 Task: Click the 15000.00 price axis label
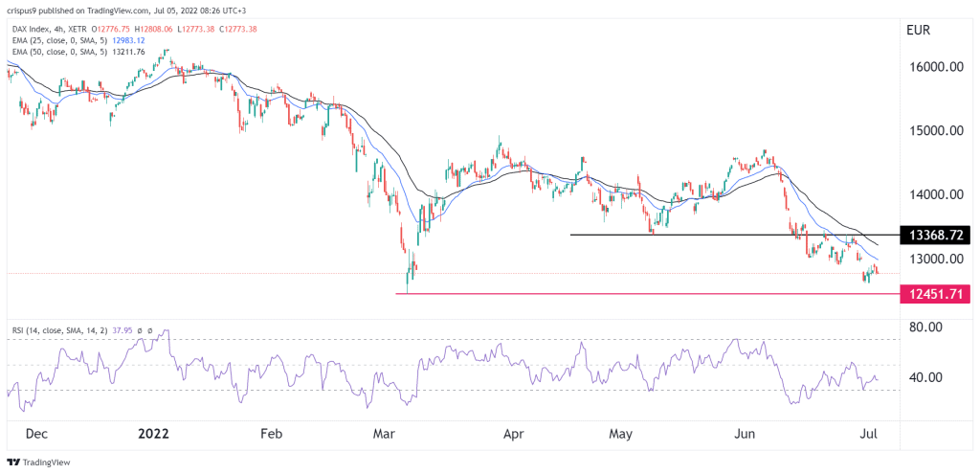pyautogui.click(x=938, y=130)
